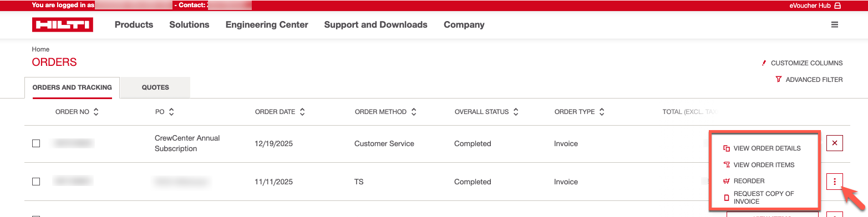Open Support and Downloads menu
This screenshot has height=217, width=868.
click(375, 25)
